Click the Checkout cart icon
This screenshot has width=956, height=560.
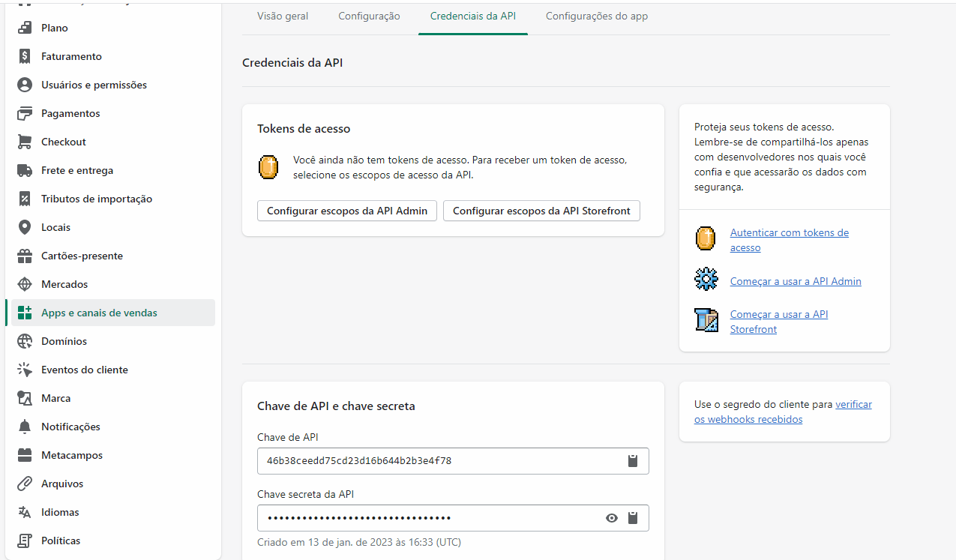pos(25,142)
